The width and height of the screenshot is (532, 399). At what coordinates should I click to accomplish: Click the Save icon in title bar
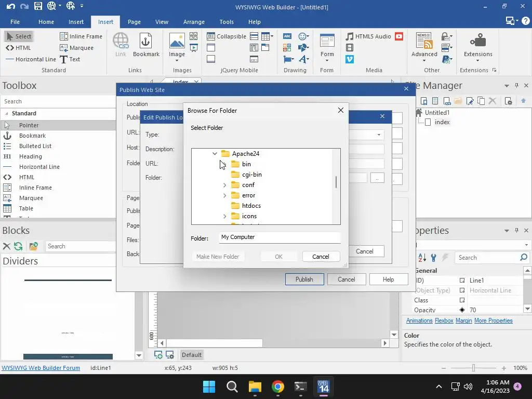(38, 6)
